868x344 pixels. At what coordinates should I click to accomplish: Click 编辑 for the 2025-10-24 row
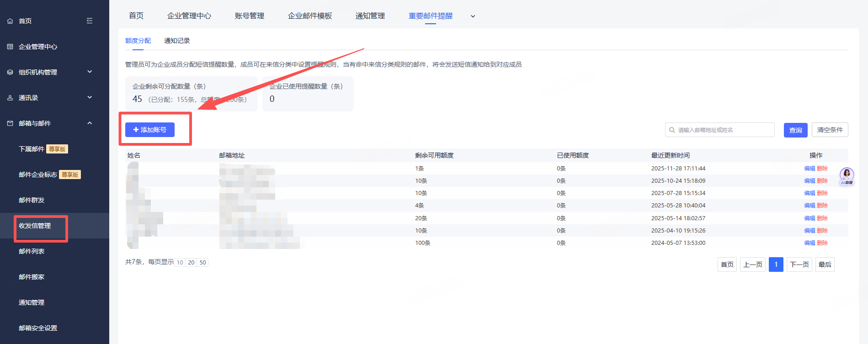(809, 181)
